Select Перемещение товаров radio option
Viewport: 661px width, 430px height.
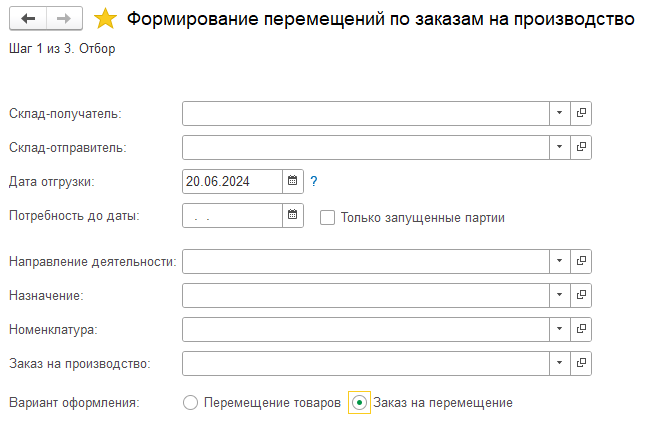[x=191, y=402]
